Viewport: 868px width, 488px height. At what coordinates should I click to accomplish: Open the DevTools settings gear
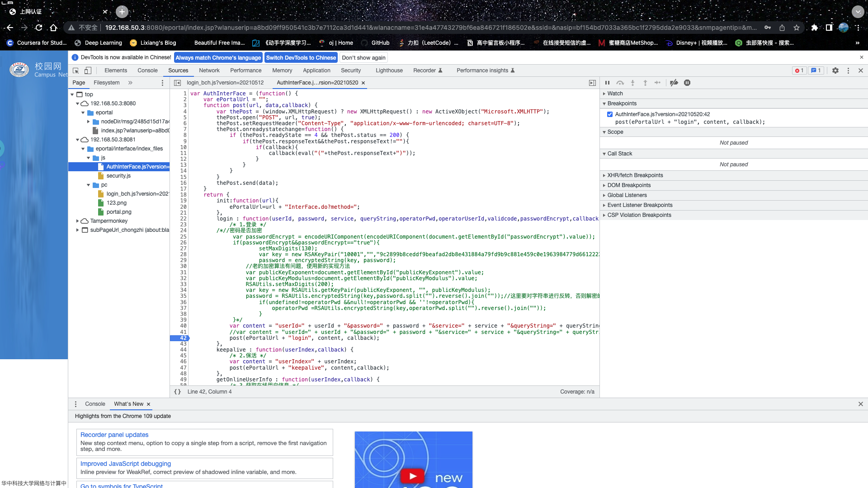point(835,70)
